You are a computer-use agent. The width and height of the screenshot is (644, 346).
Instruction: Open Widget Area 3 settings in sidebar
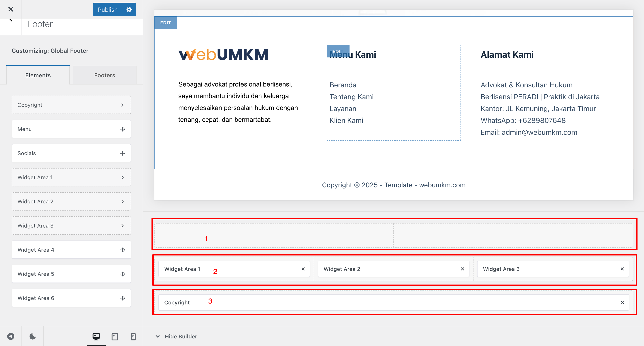tap(71, 226)
